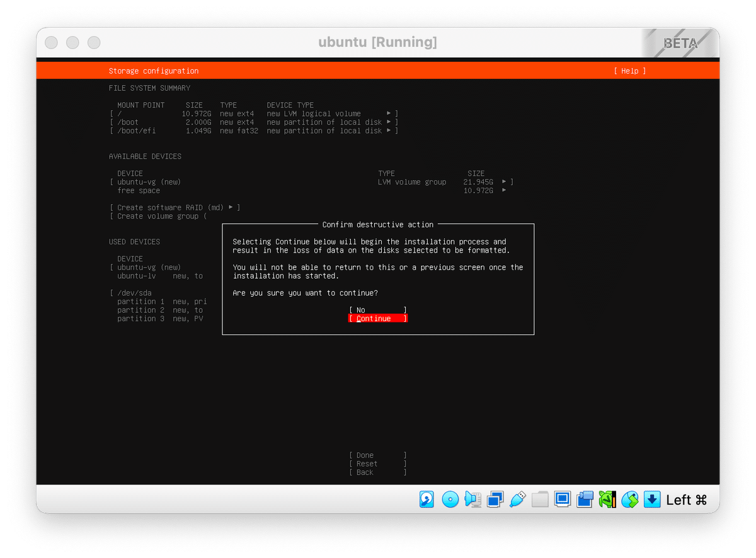756x558 pixels.
Task: Click the FILE SYSTEM SUMMARY heading
Action: click(x=149, y=88)
